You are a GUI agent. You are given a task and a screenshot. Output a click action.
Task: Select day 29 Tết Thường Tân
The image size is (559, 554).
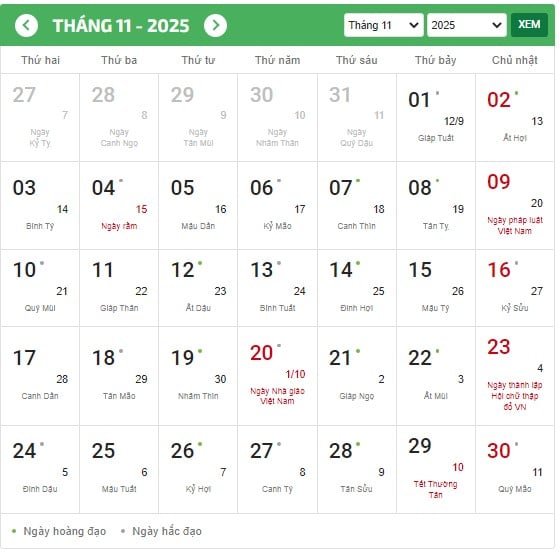(436, 469)
